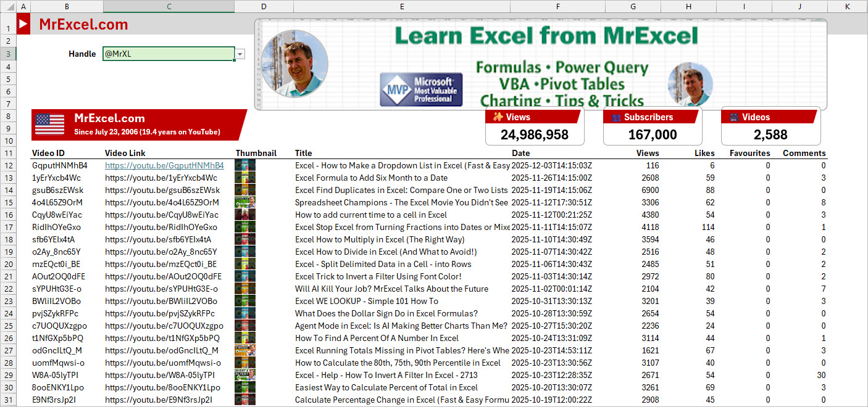Click thumbnail for Spreadsheet Champions video
Viewport: 868px width, 407px height.
click(245, 202)
